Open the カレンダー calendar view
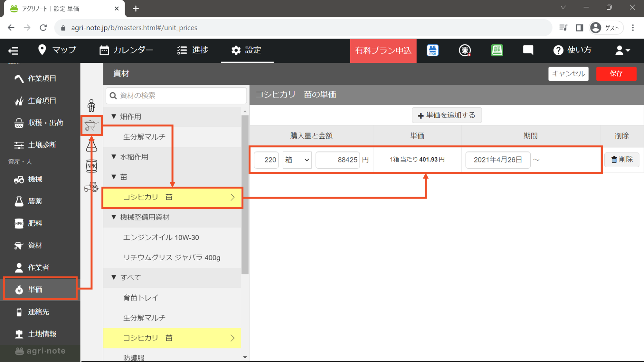644x362 pixels. pyautogui.click(x=126, y=50)
